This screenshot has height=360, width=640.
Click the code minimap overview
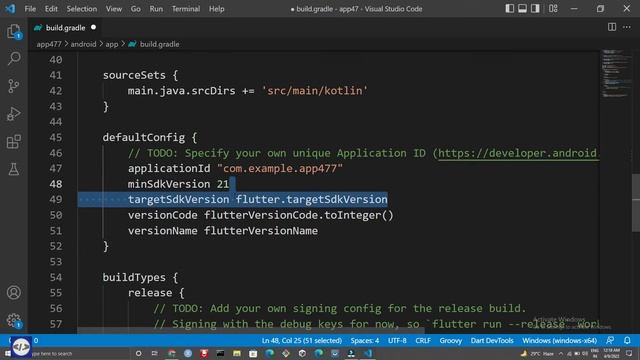pos(616,73)
